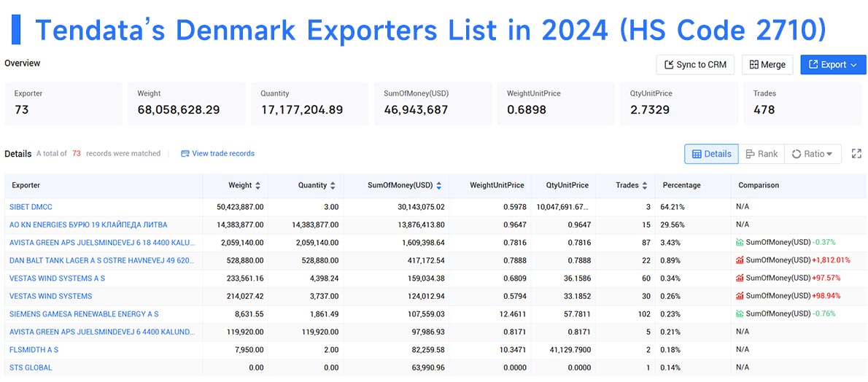Sort by the SumOfMoney(USD) column arrows
The height and width of the screenshot is (382, 868).
pos(438,185)
